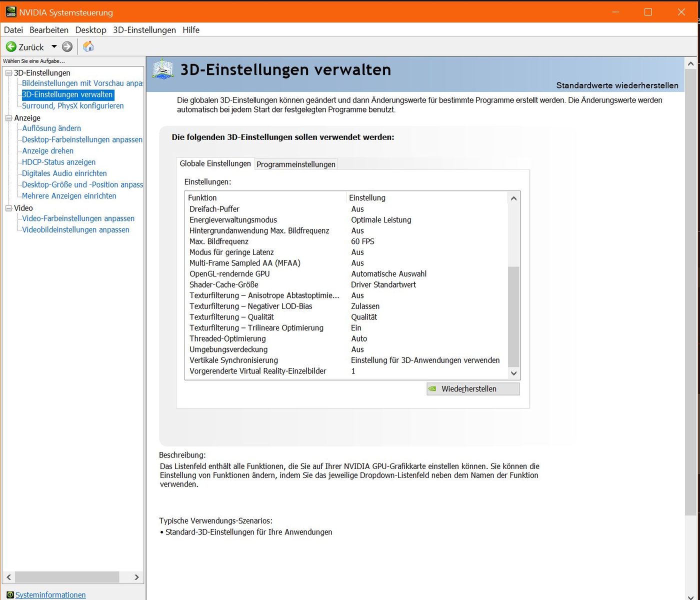Click the task pane horizontal scrollbar thumb
Image resolution: width=700 pixels, height=600 pixels.
point(67,577)
